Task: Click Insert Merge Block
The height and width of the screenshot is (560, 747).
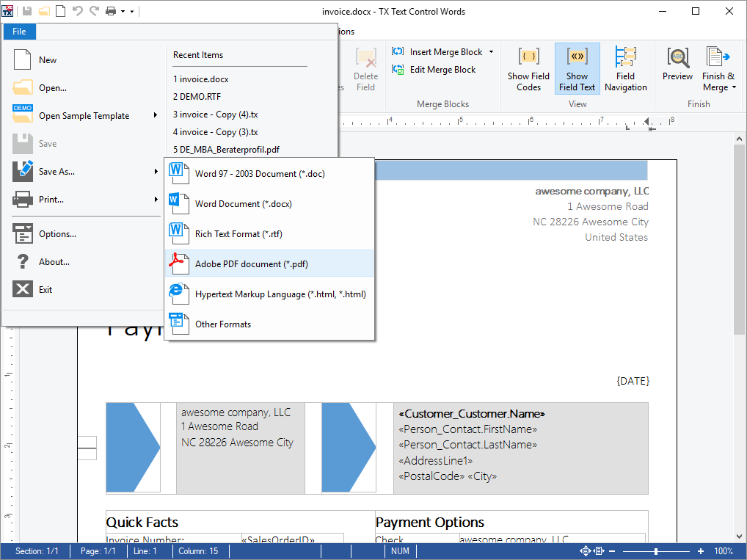Action: pos(437,52)
